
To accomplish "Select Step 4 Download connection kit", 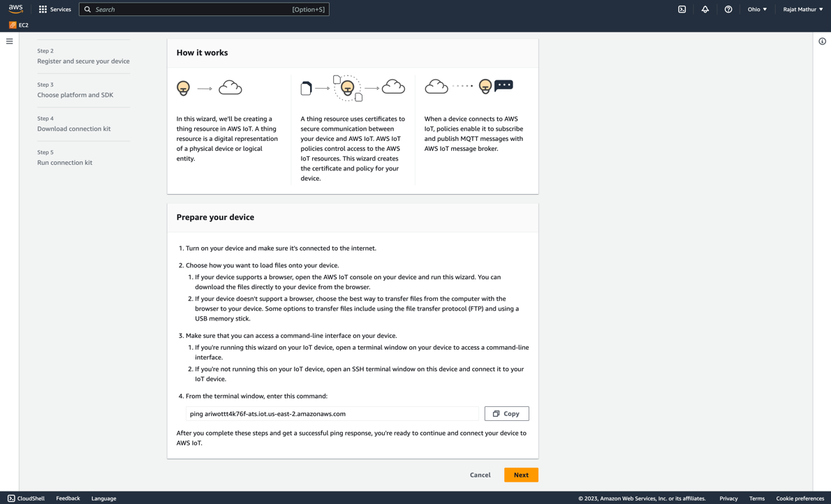I will 73,128.
